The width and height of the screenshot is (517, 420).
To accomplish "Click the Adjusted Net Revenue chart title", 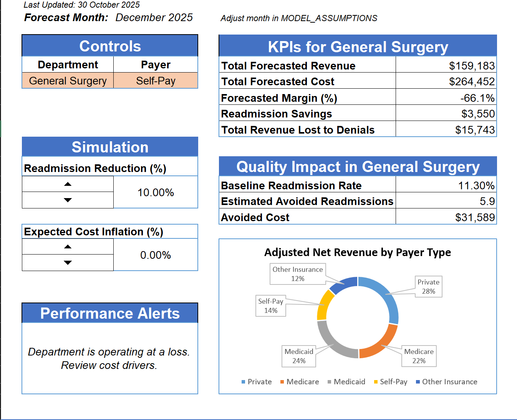I will 358,253.
